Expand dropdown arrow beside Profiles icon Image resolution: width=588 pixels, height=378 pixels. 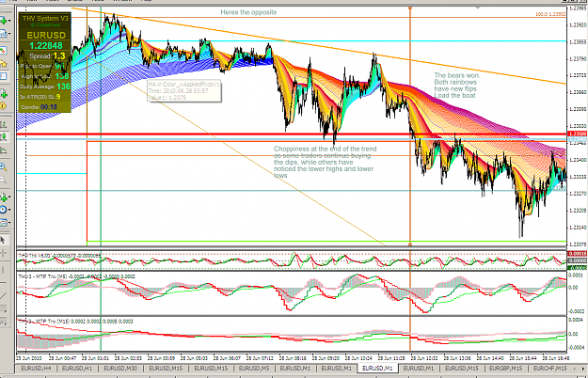(x=9, y=34)
